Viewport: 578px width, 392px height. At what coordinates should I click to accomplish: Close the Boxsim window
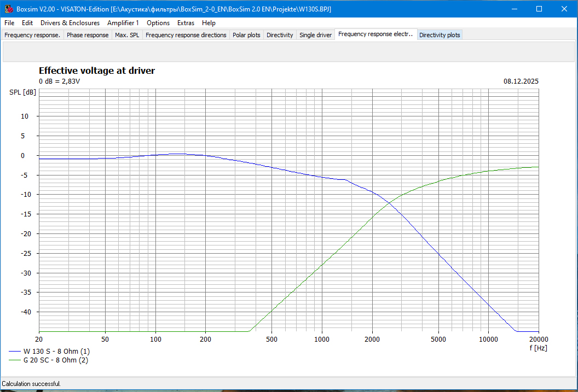point(564,9)
